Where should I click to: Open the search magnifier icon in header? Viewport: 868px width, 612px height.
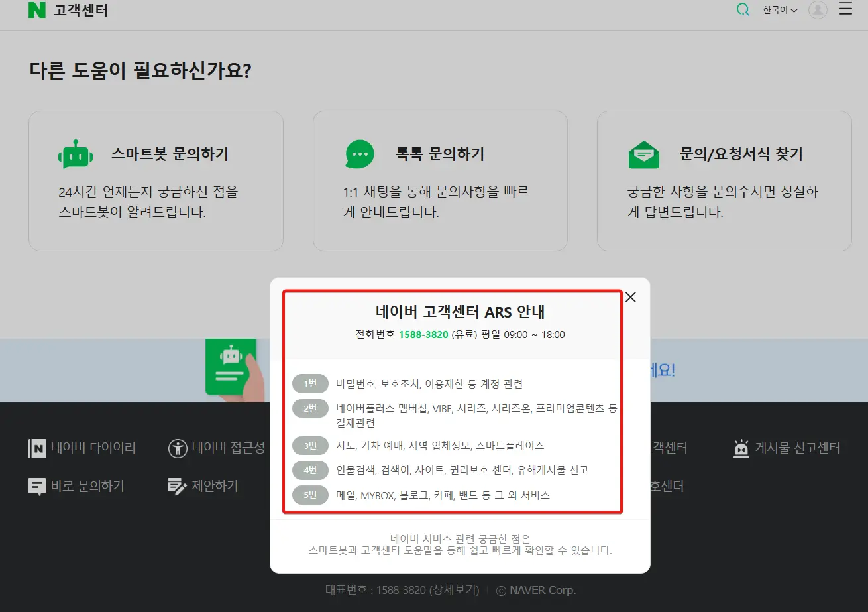pyautogui.click(x=743, y=10)
